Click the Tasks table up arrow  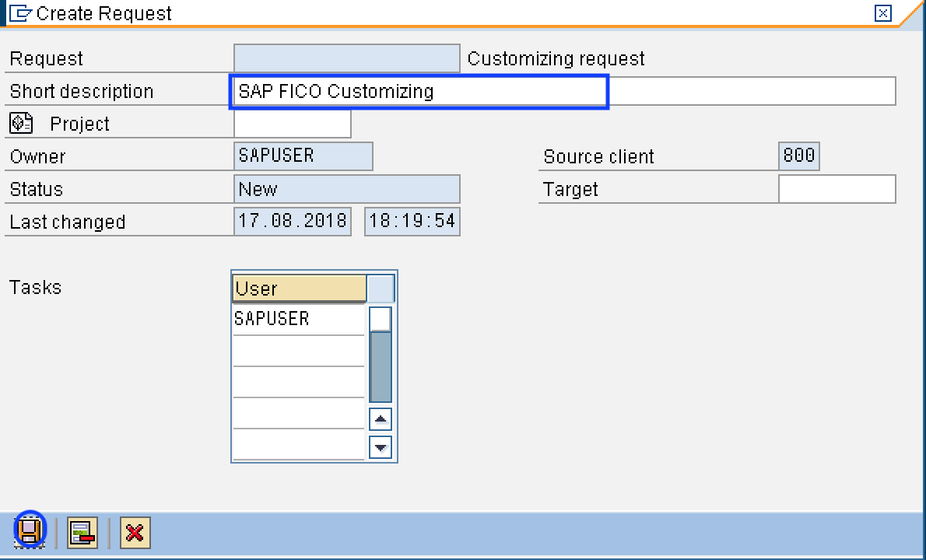[x=381, y=419]
